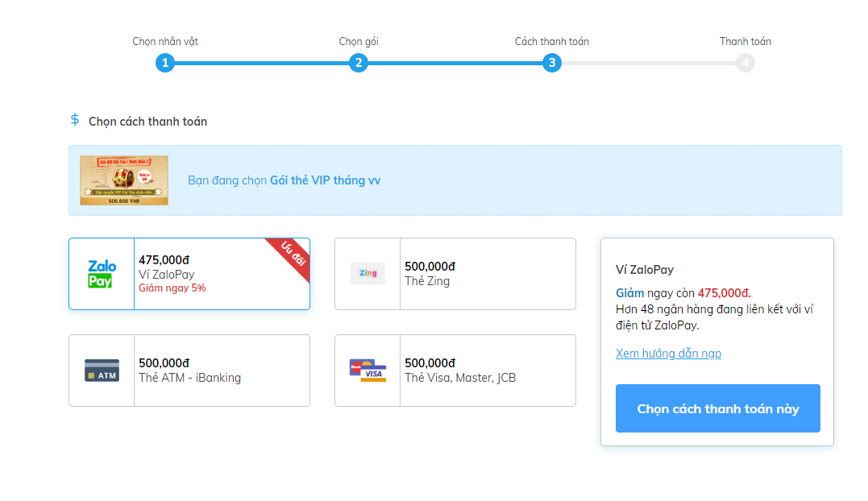Click the Thanh toán step label
The height and width of the screenshot is (501, 868).
[x=745, y=41]
